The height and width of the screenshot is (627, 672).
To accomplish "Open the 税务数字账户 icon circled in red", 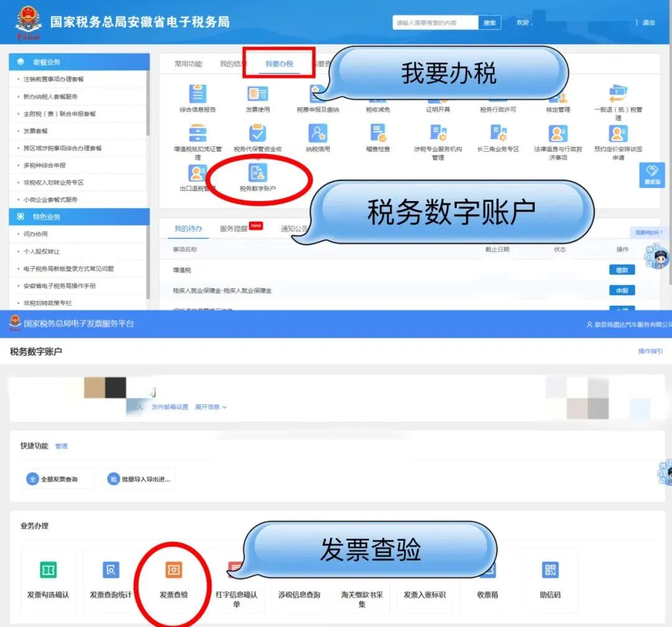I will click(x=258, y=176).
